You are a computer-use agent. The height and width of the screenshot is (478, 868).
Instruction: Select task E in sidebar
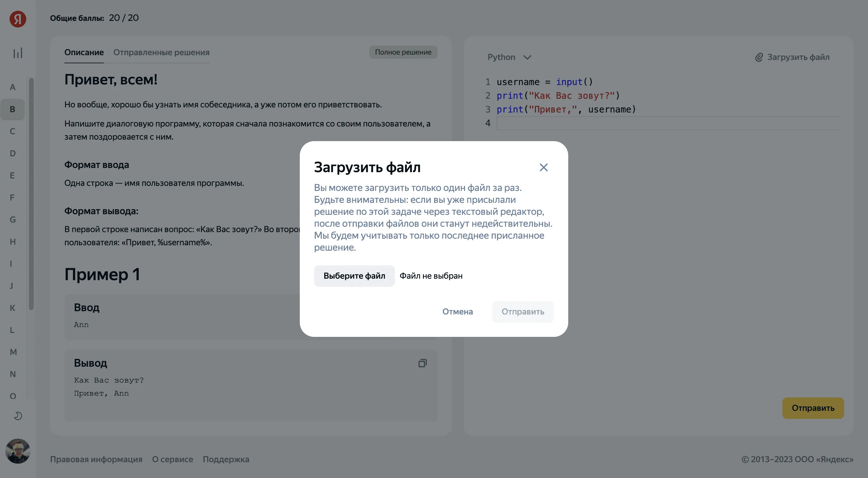pos(13,176)
